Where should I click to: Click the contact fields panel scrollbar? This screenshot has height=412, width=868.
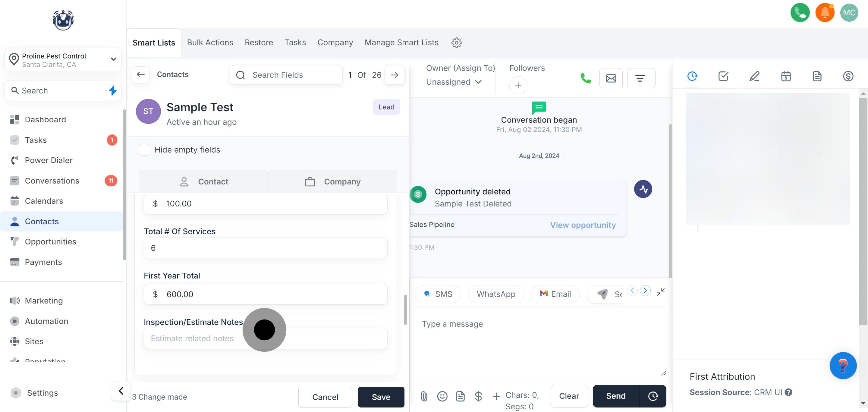pos(405,310)
